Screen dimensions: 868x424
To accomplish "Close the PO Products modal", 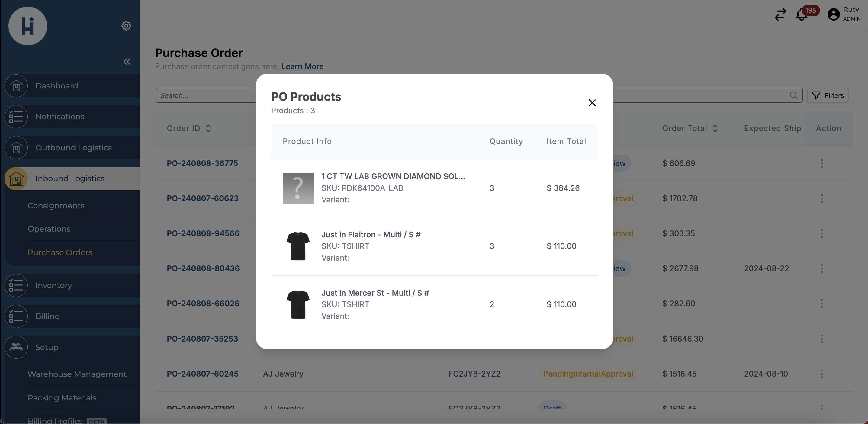I will pyautogui.click(x=591, y=102).
